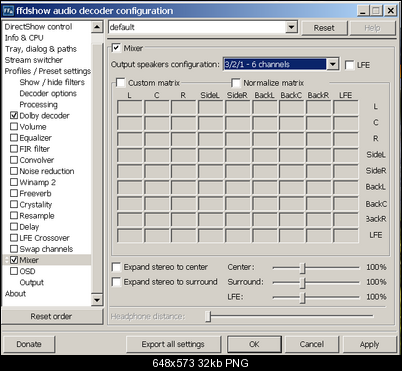This screenshot has height=371, width=402.
Task: Confirm with the OK button
Action: coord(254,344)
